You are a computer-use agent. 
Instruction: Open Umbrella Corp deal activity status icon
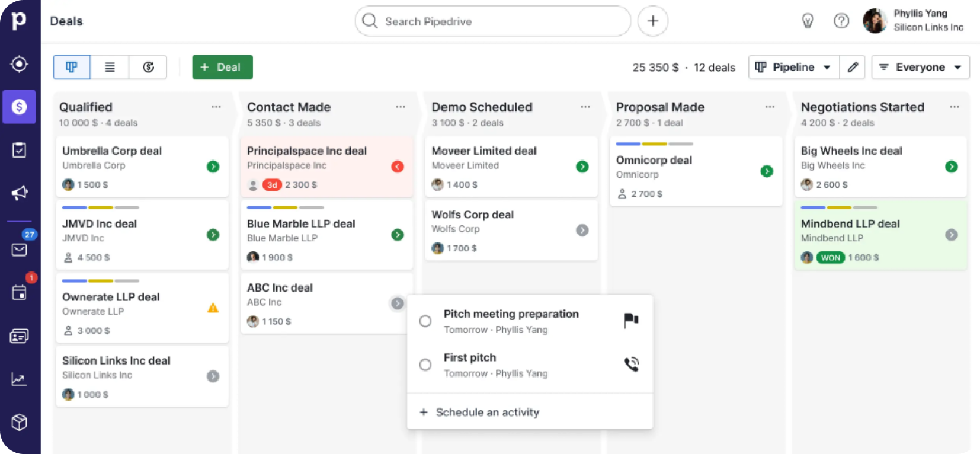(213, 167)
